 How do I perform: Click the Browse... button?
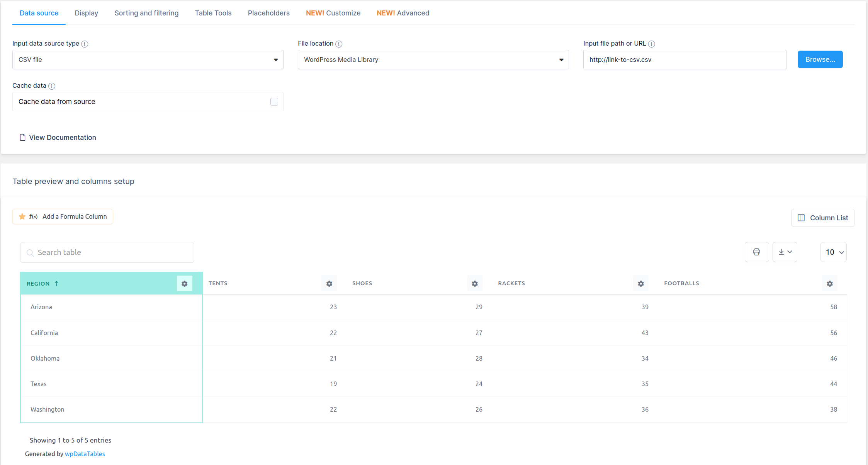point(820,60)
